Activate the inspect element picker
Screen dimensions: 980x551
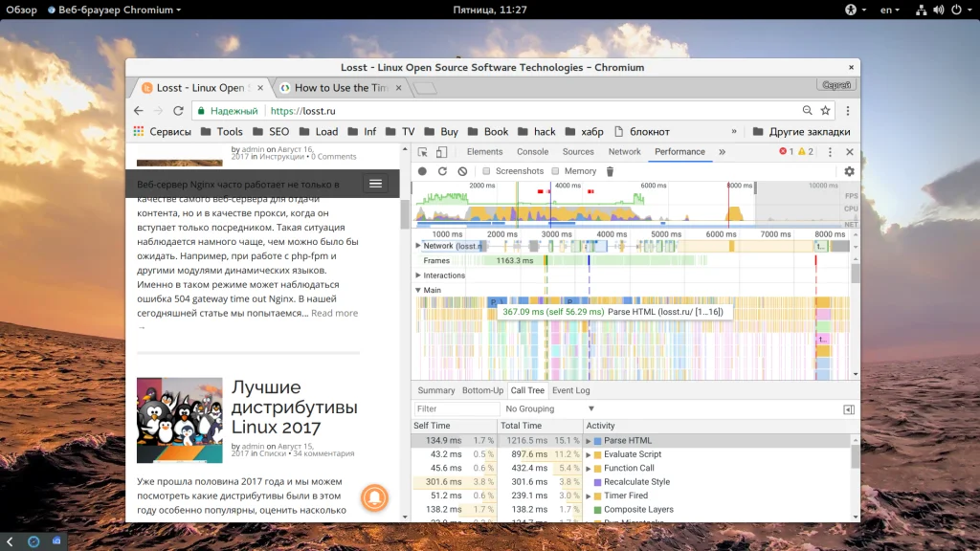coord(423,152)
